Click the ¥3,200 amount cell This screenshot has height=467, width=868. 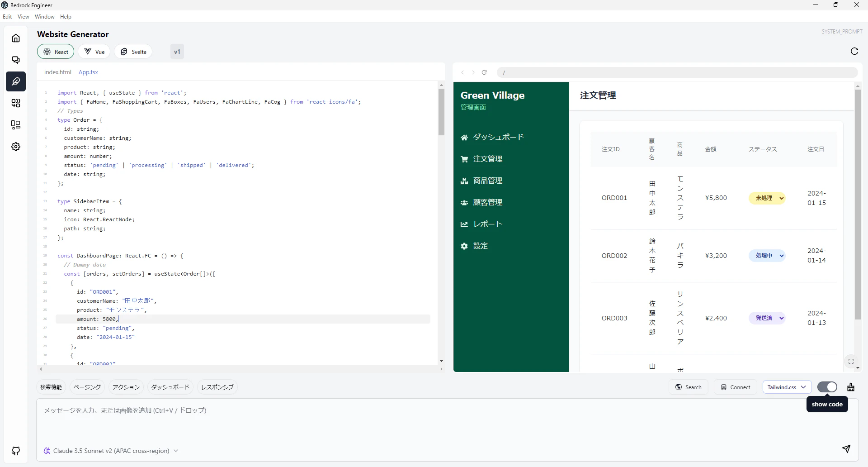[716, 256]
